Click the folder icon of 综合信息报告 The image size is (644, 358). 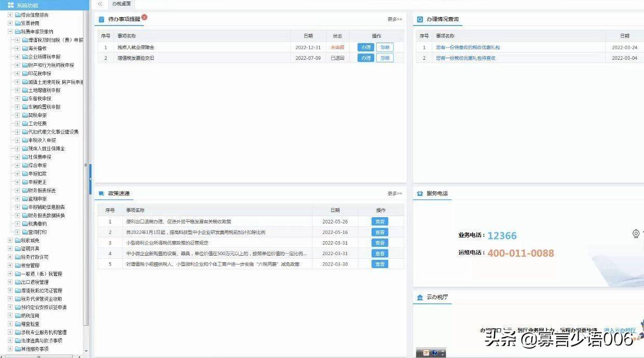(x=18, y=15)
